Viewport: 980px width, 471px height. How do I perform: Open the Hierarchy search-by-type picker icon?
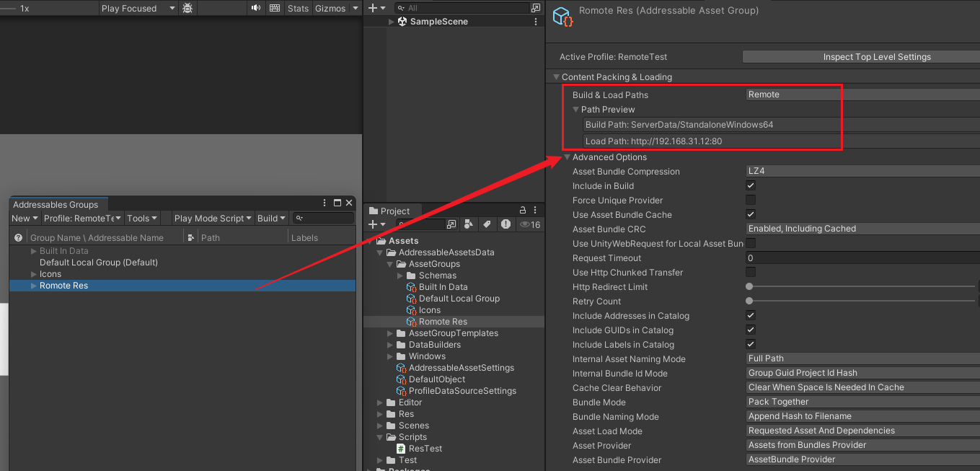(x=535, y=8)
